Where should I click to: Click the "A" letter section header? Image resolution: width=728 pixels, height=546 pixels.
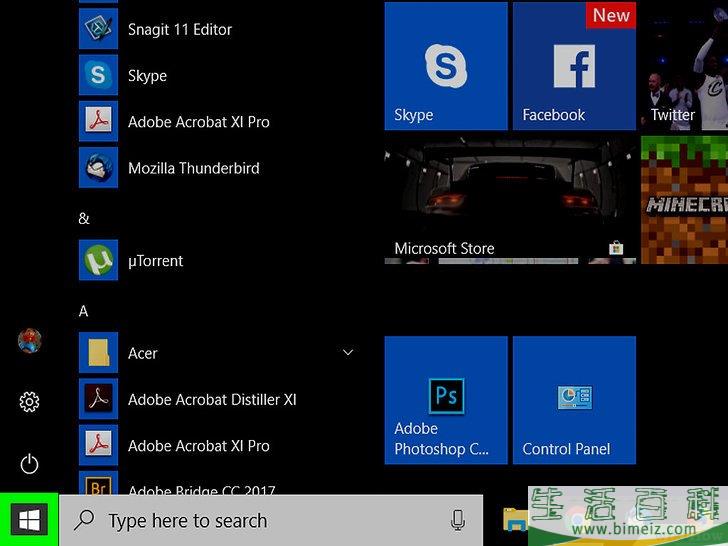click(84, 311)
